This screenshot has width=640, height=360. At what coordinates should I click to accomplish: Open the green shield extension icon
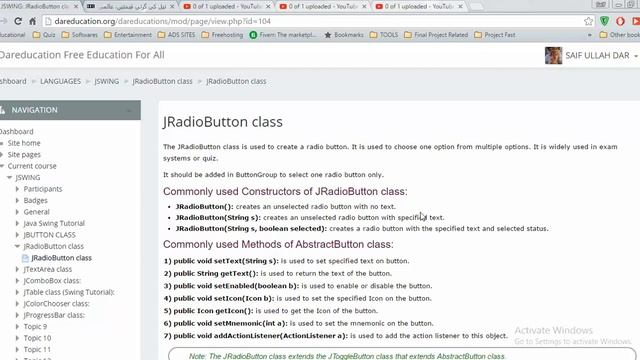[x=604, y=21]
